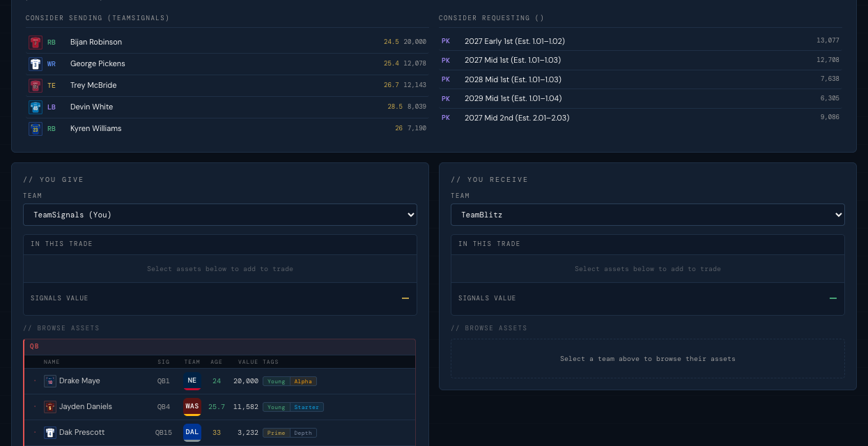Click Bijan Robinson's jersey icon
The image size is (868, 446).
tap(36, 43)
